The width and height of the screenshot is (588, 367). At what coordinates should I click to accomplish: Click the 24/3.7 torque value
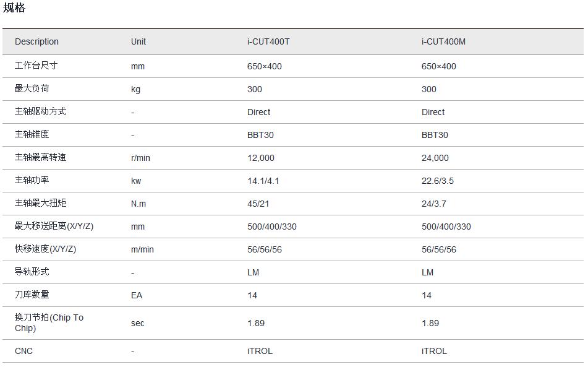(433, 204)
